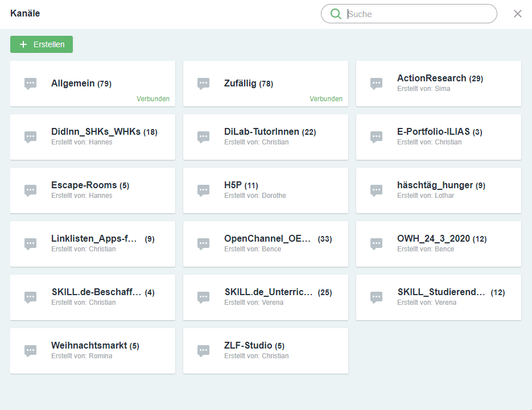Click 'Erstellt von: Bence' under OWH_24_3_2020

coord(426,249)
